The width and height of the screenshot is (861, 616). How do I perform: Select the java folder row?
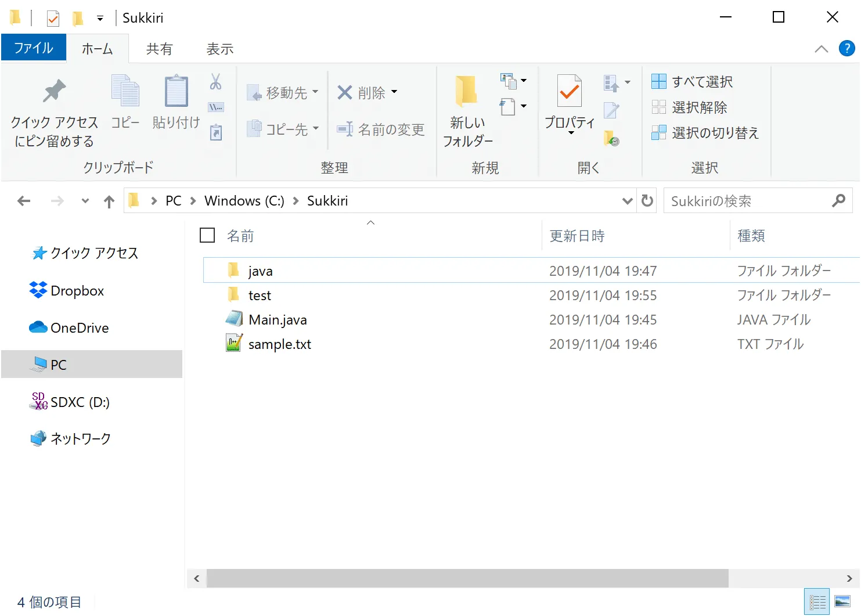pyautogui.click(x=531, y=271)
